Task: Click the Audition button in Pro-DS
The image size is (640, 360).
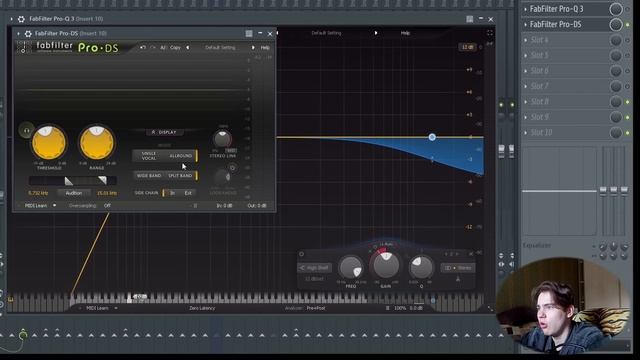Action: tap(74, 193)
